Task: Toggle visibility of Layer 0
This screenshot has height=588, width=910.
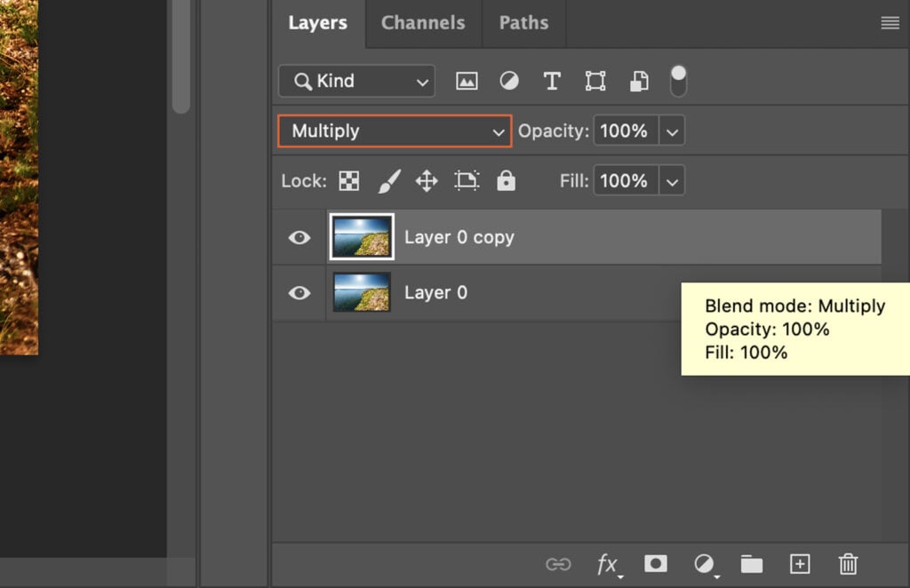Action: 299,293
